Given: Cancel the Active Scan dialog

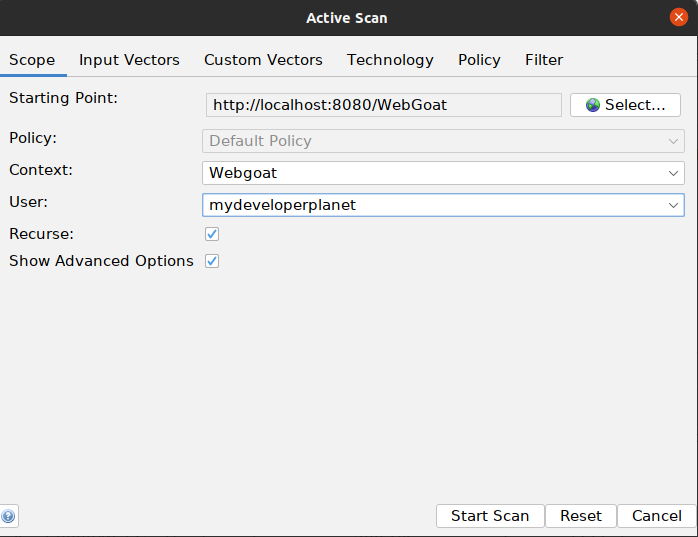Looking at the screenshot, I should pos(657,516).
